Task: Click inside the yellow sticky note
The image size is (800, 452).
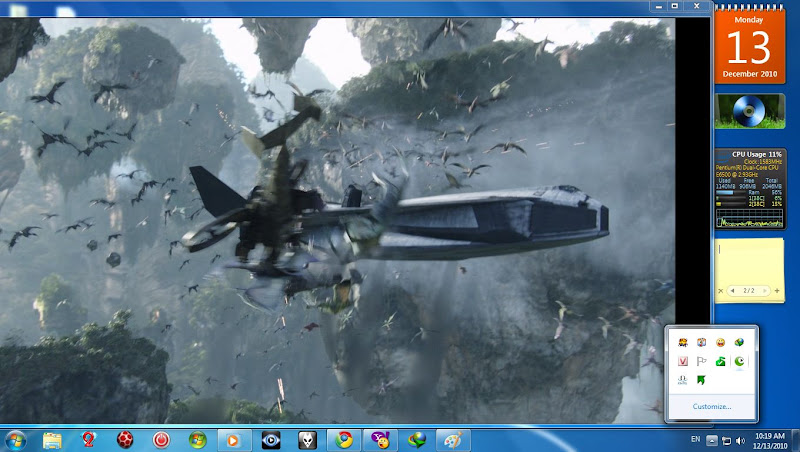Action: click(x=749, y=262)
